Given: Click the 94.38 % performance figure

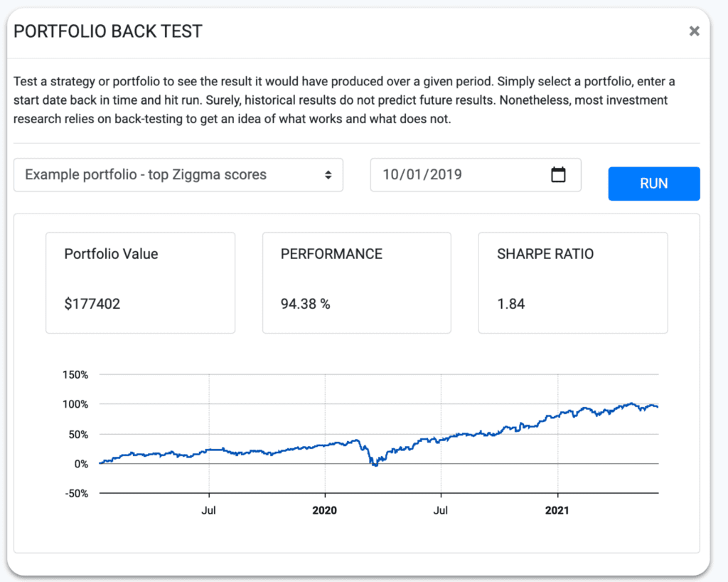Looking at the screenshot, I should coord(305,304).
